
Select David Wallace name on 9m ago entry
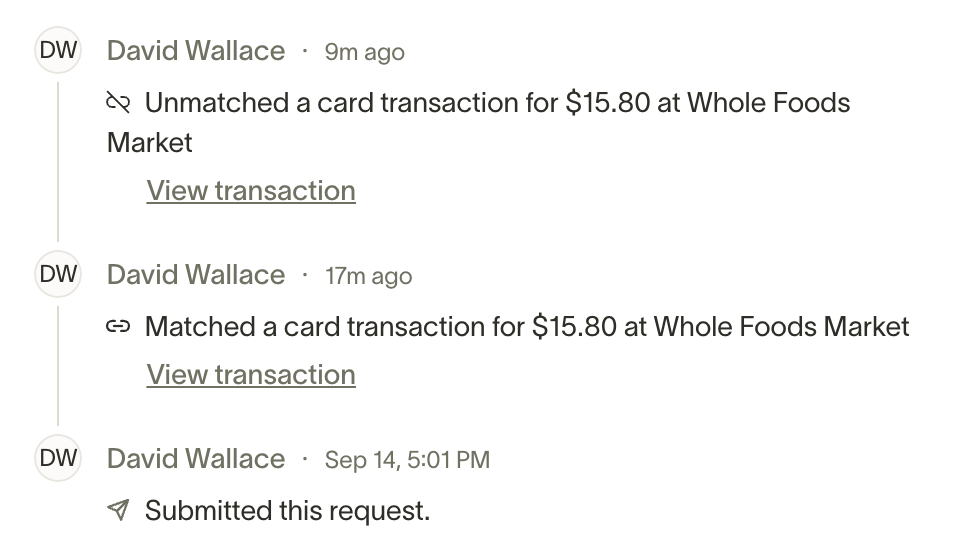[196, 50]
